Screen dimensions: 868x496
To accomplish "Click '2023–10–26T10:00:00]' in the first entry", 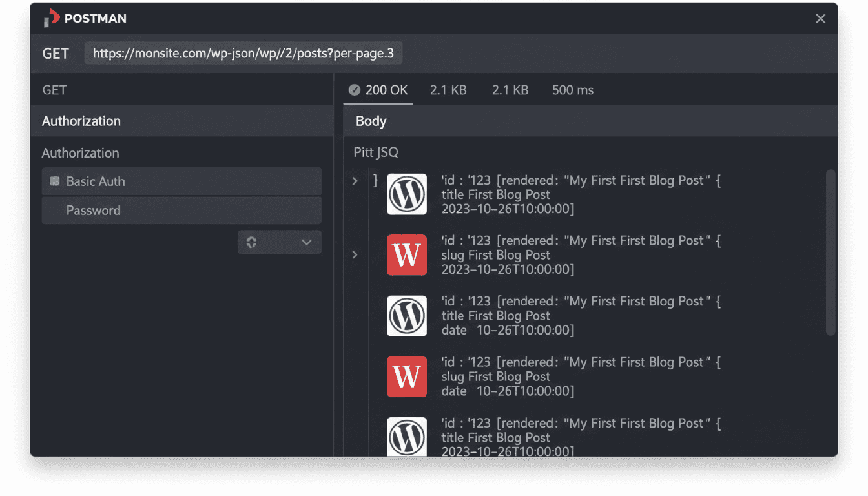I will [508, 209].
